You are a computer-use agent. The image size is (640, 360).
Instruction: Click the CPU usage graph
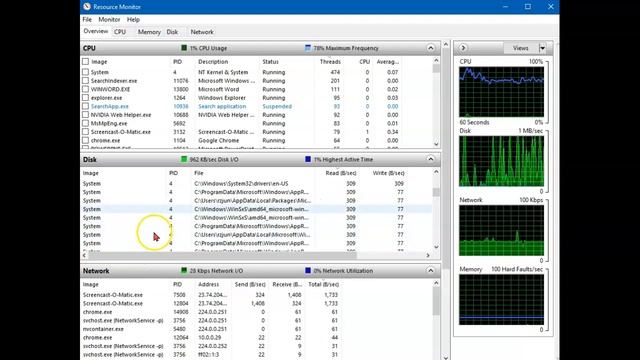pyautogui.click(x=501, y=92)
